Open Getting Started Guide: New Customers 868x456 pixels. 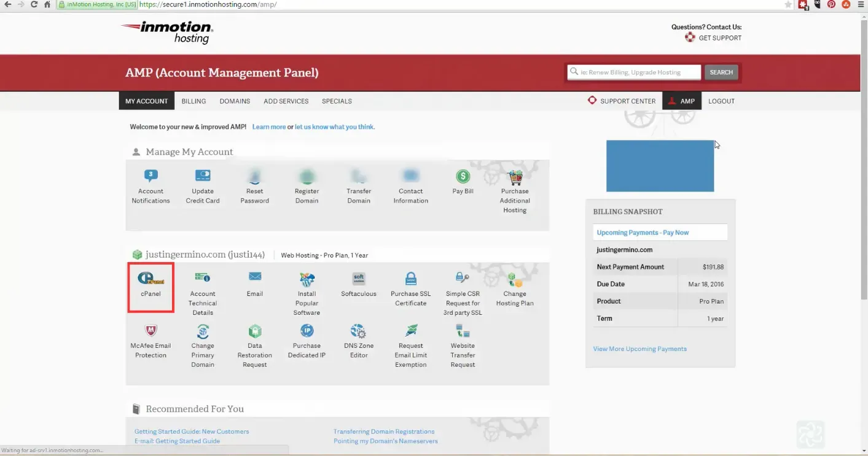point(192,431)
